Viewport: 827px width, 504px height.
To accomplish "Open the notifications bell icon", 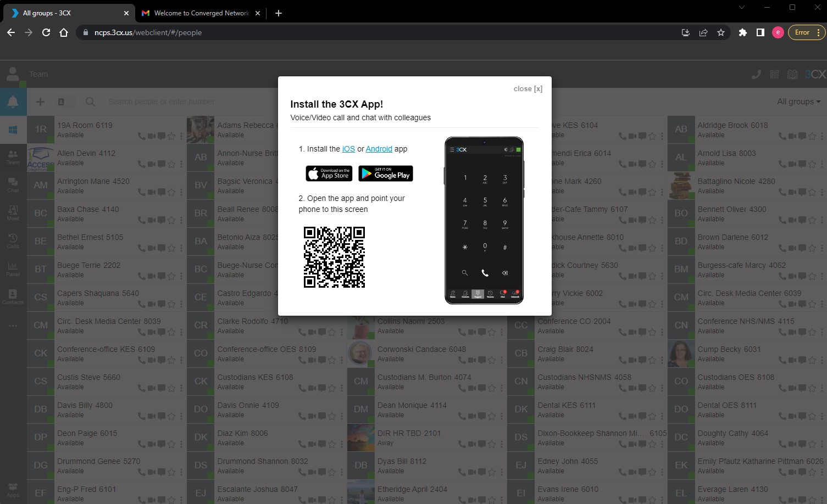I will pyautogui.click(x=13, y=102).
